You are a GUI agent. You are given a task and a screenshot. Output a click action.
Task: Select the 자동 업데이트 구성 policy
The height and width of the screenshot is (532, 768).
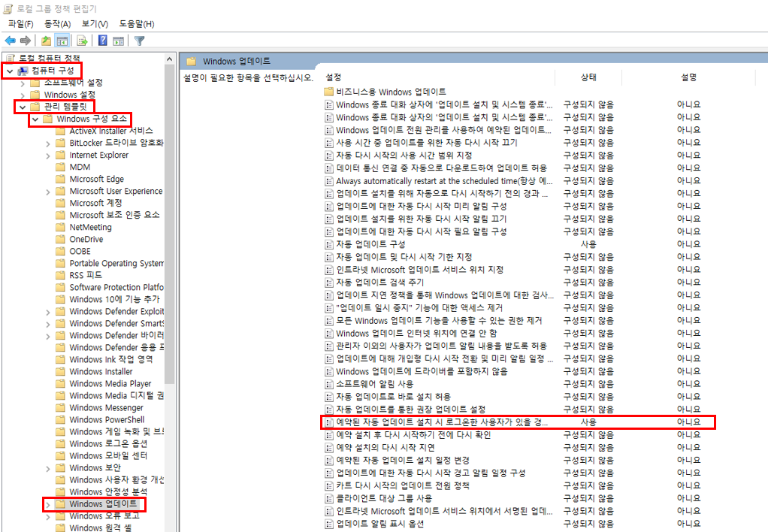click(x=370, y=244)
